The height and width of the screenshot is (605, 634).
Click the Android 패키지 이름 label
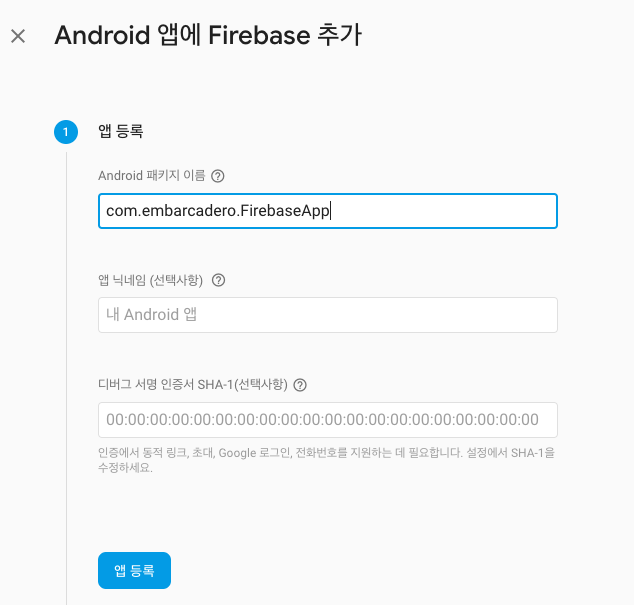click(152, 176)
